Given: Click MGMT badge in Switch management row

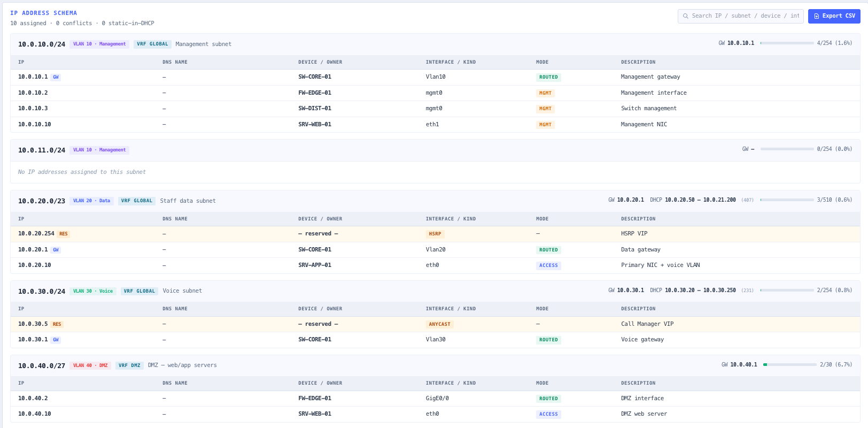Looking at the screenshot, I should (545, 109).
